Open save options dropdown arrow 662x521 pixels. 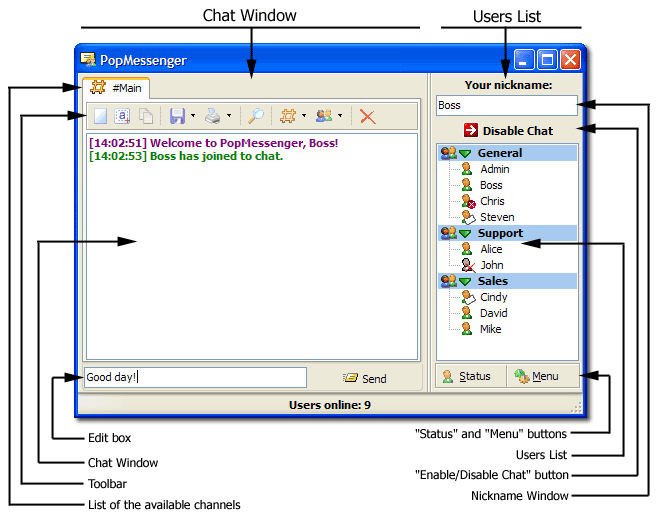(x=193, y=115)
